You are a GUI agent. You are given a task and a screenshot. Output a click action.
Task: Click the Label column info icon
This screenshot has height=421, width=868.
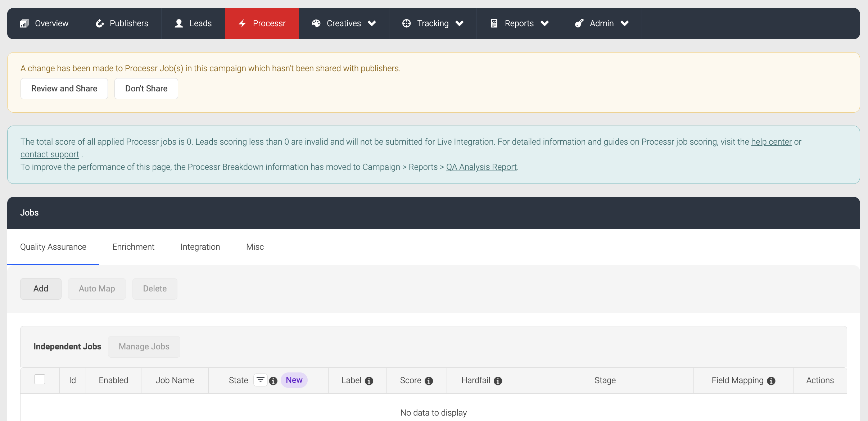tap(369, 381)
